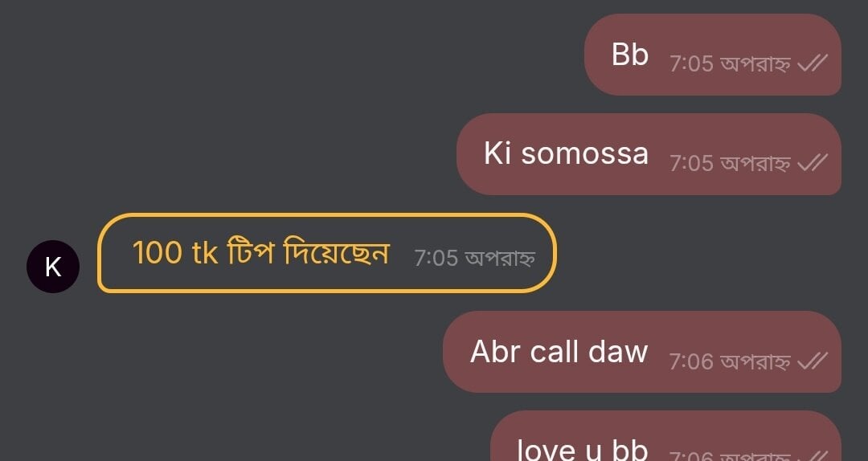Select the love u bb message text
The image size is (868, 461).
583,449
